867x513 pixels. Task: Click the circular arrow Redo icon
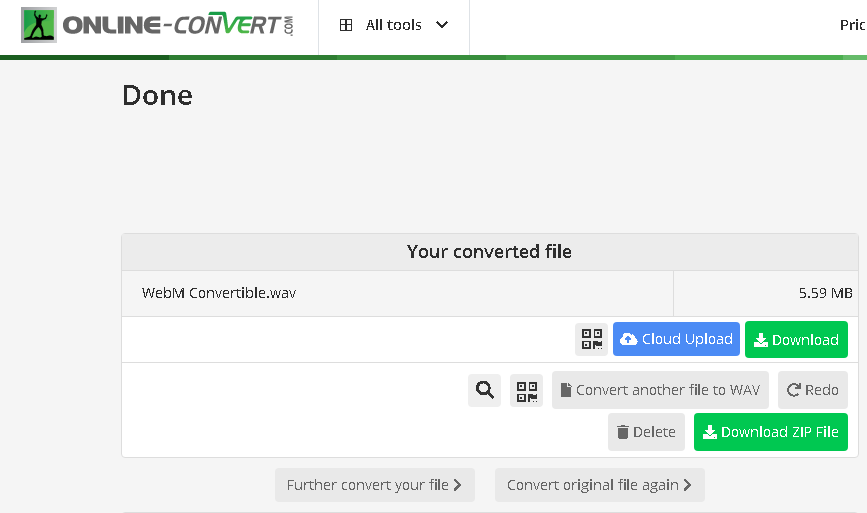point(794,390)
